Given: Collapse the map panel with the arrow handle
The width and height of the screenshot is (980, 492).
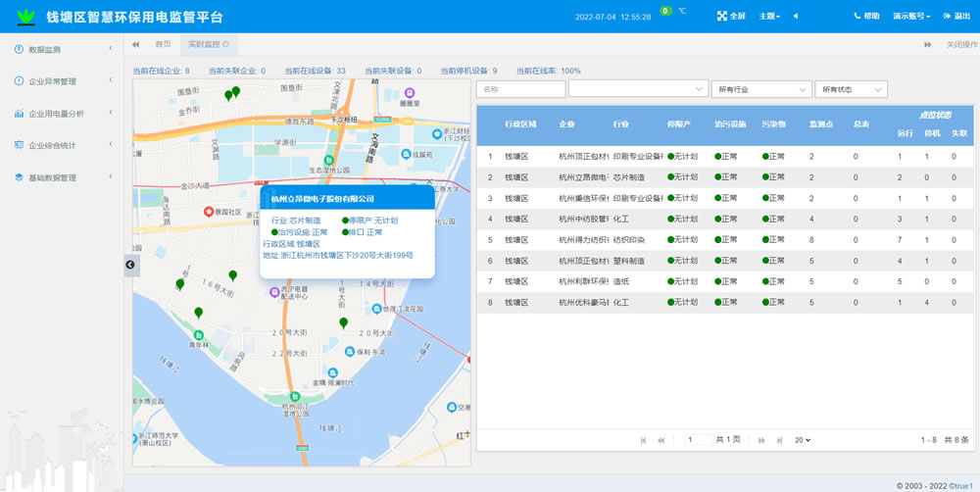Looking at the screenshot, I should [130, 265].
